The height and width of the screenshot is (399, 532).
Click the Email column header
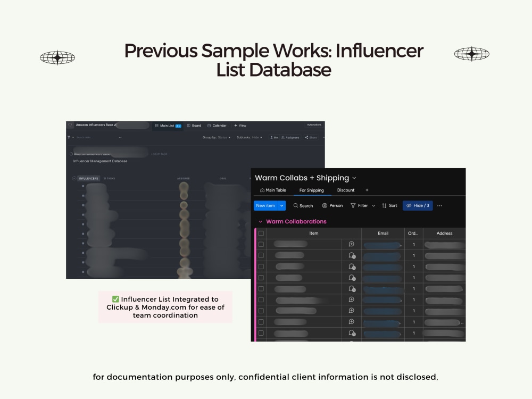pyautogui.click(x=383, y=234)
